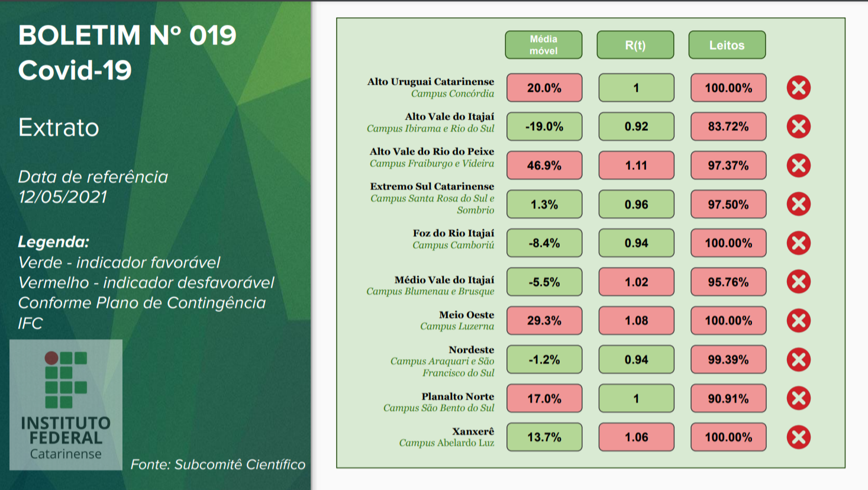The width and height of the screenshot is (868, 490).
Task: Click the red X icon for Alto Vale do Itajaí
Action: click(798, 126)
